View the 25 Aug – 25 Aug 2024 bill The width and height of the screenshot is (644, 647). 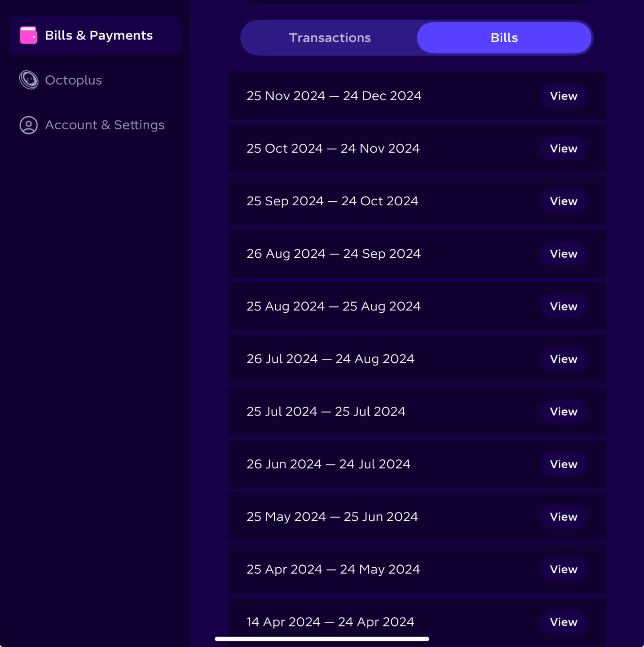[x=563, y=306]
